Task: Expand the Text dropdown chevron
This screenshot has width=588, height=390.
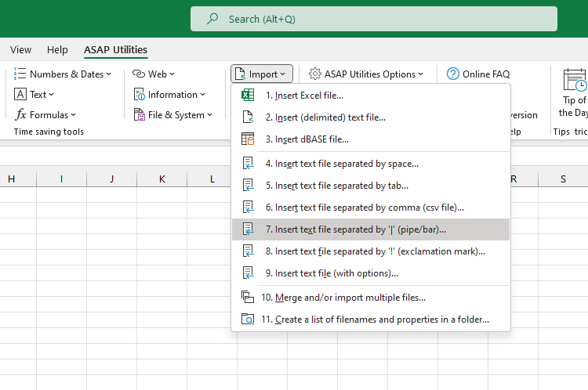Action: pyautogui.click(x=52, y=95)
